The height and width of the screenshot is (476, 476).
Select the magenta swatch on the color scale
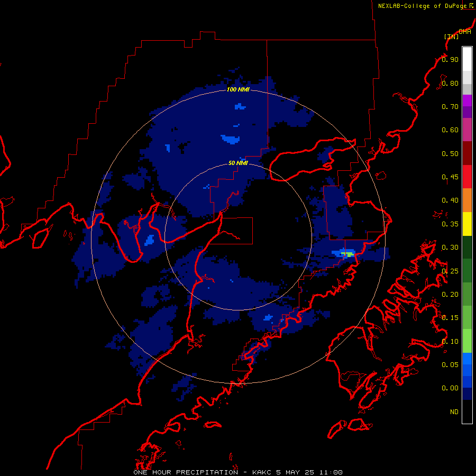click(x=467, y=100)
